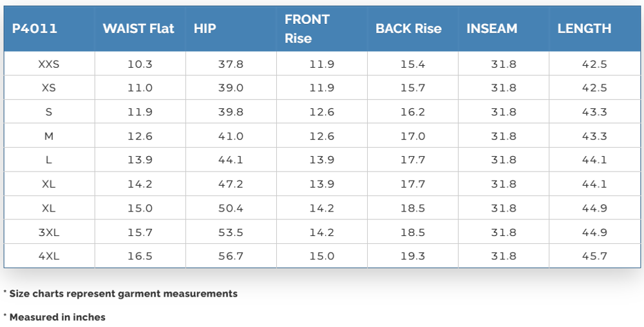This screenshot has width=644, height=327.
Task: Select the INSEAM column header
Action: pos(492,28)
